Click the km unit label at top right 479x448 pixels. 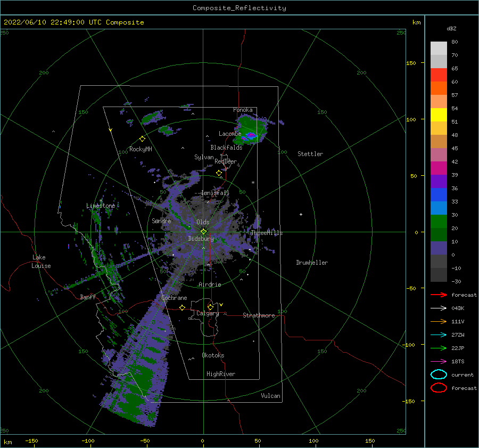click(x=416, y=22)
